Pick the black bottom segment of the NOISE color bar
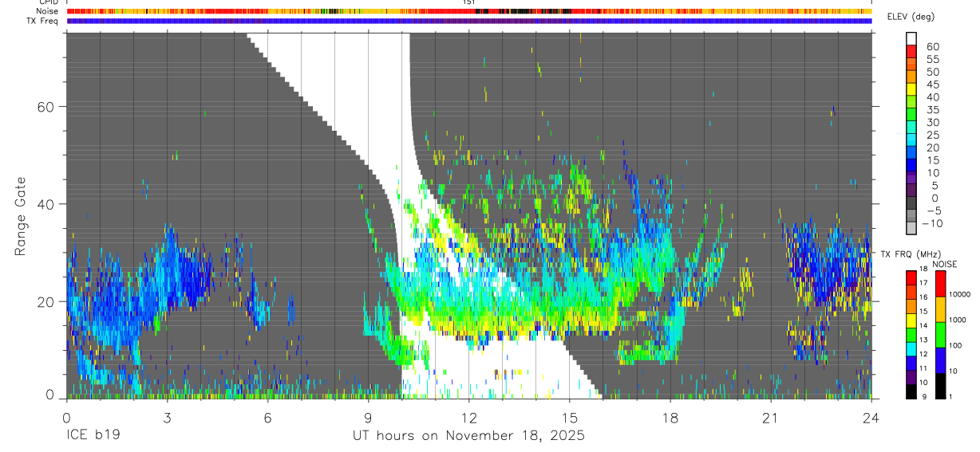 point(940,386)
